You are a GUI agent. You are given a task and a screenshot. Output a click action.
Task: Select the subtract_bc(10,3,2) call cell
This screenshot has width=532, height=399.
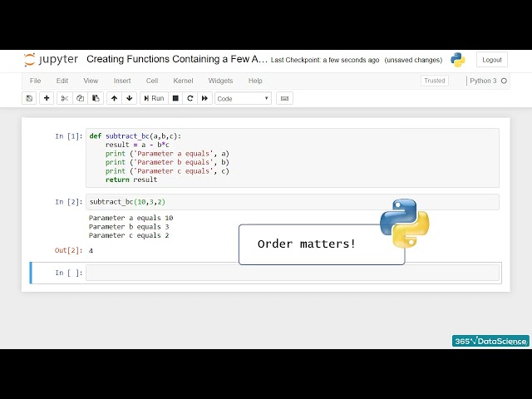(x=292, y=202)
